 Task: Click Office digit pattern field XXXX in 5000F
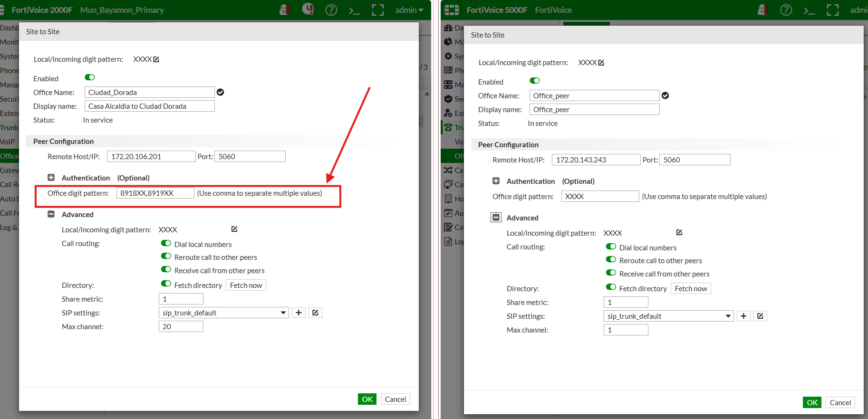point(600,196)
